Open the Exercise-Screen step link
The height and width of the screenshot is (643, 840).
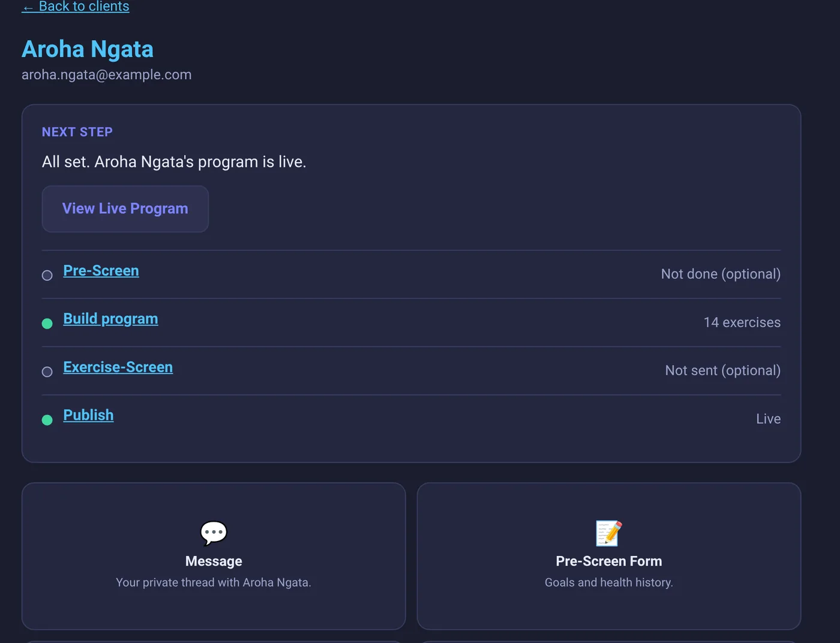coord(118,367)
